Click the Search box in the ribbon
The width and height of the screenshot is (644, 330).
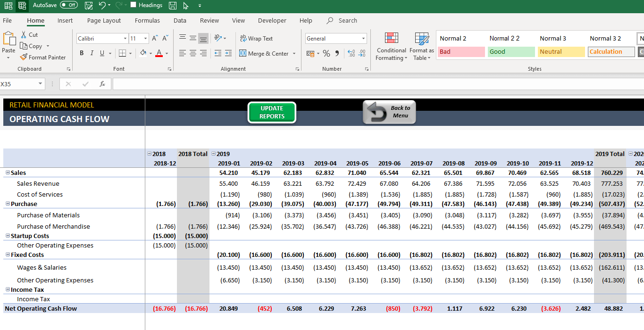coord(342,20)
